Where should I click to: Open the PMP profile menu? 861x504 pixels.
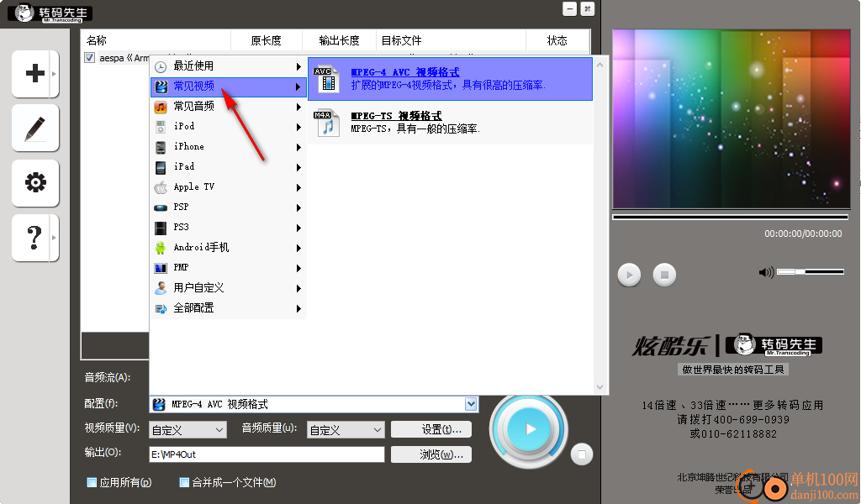point(228,268)
